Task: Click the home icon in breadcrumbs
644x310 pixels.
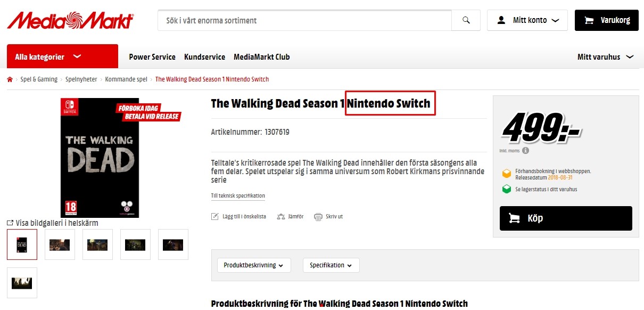Action: coord(10,79)
